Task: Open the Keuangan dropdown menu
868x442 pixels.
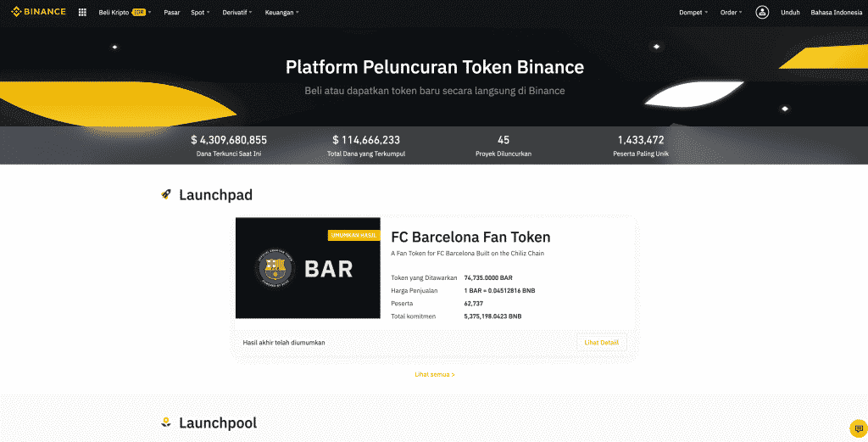Action: (281, 13)
